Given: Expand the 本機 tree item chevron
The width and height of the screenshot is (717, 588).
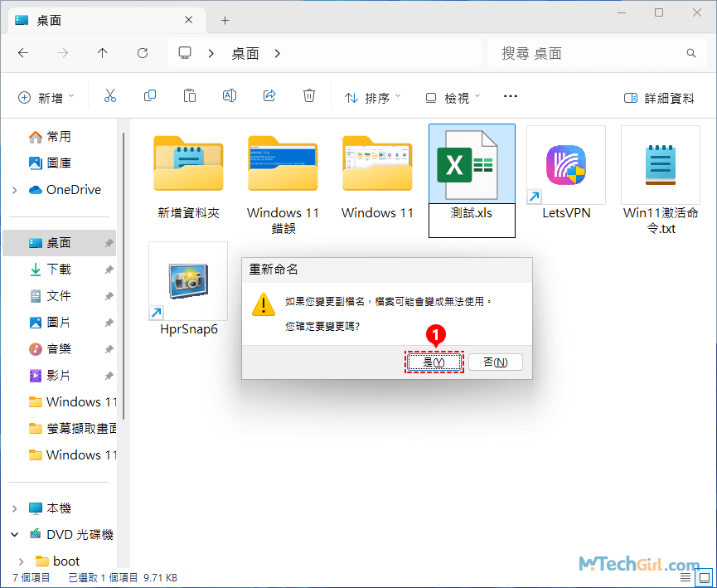Looking at the screenshot, I should 15,507.
